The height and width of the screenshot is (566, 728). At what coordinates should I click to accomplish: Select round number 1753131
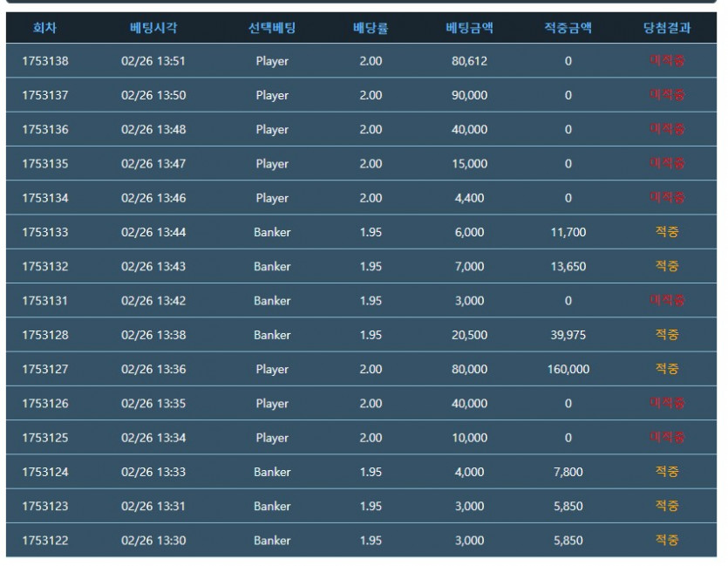pos(45,301)
